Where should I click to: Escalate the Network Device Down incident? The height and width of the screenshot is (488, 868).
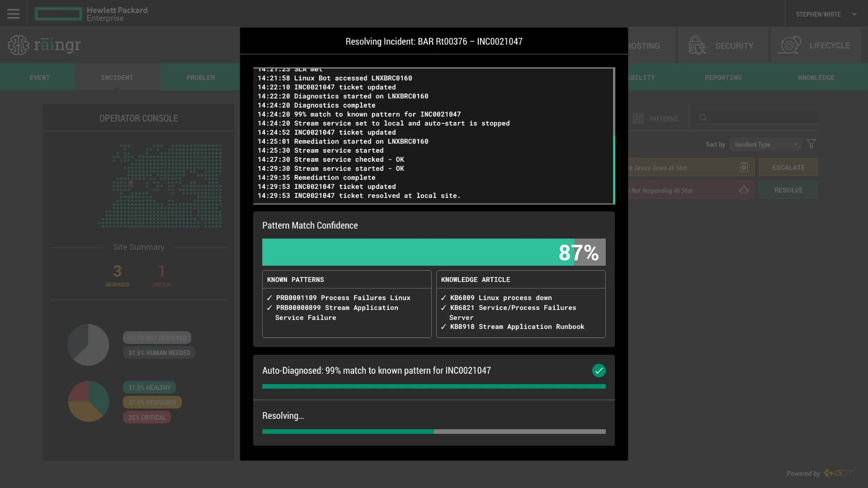click(788, 167)
